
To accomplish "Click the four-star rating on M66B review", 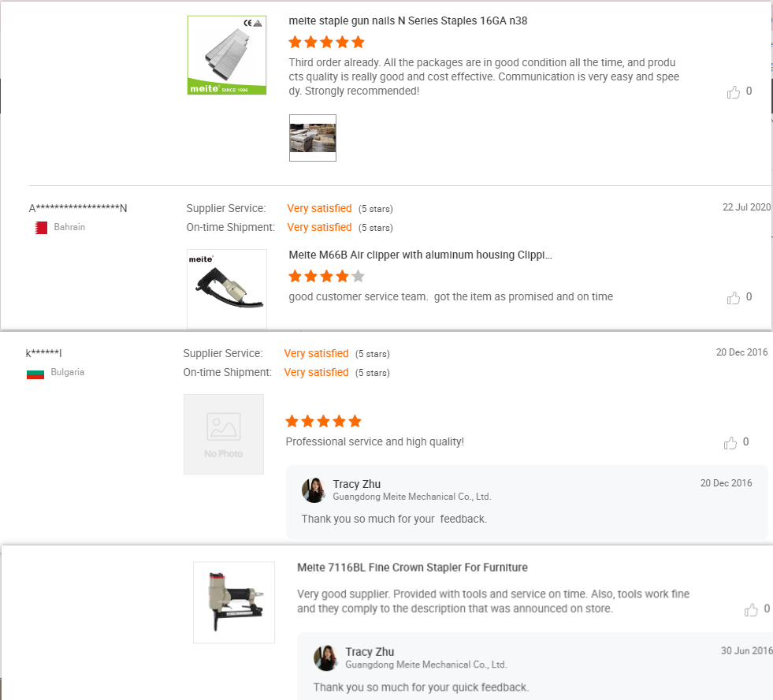I will coord(326,277).
